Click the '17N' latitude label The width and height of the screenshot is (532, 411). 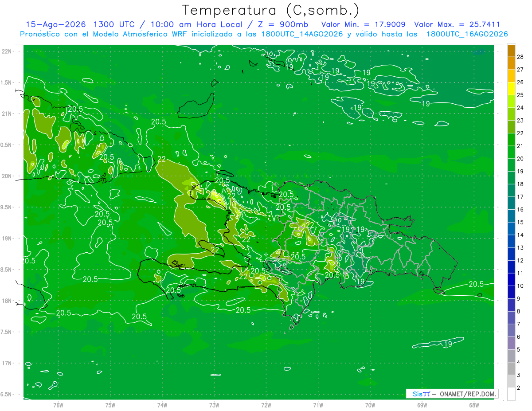coord(7,363)
